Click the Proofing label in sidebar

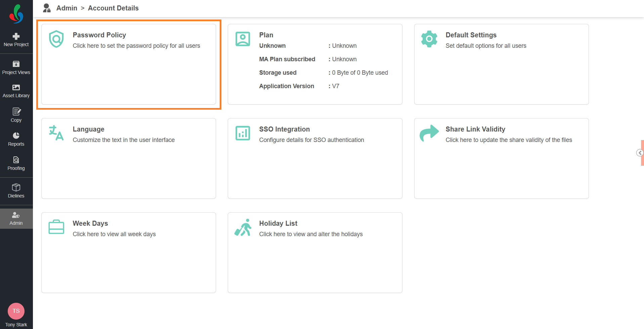point(16,168)
